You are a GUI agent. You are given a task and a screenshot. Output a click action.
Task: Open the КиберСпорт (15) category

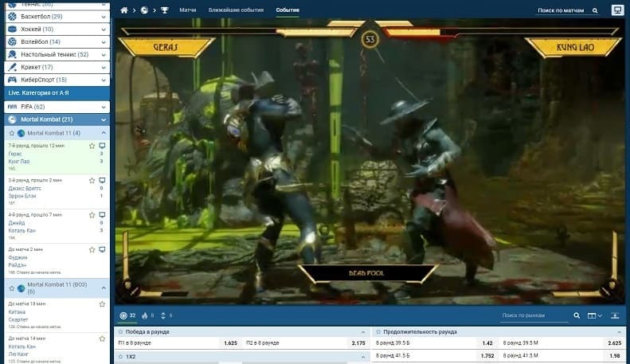(57, 80)
